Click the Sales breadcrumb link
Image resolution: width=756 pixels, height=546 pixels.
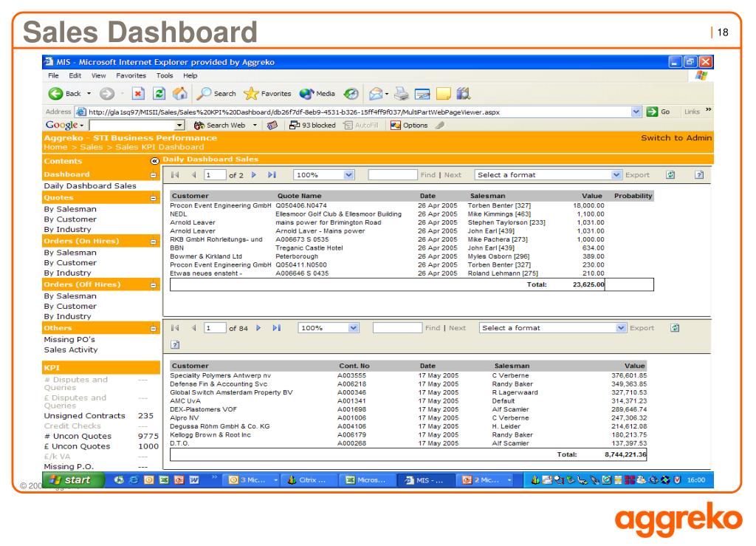click(91, 147)
